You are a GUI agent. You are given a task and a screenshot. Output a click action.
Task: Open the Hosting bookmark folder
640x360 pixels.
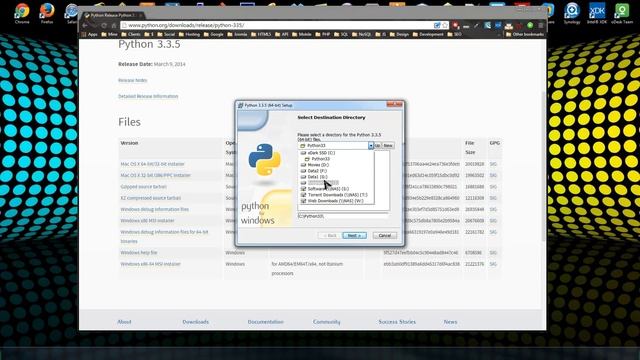(x=189, y=34)
